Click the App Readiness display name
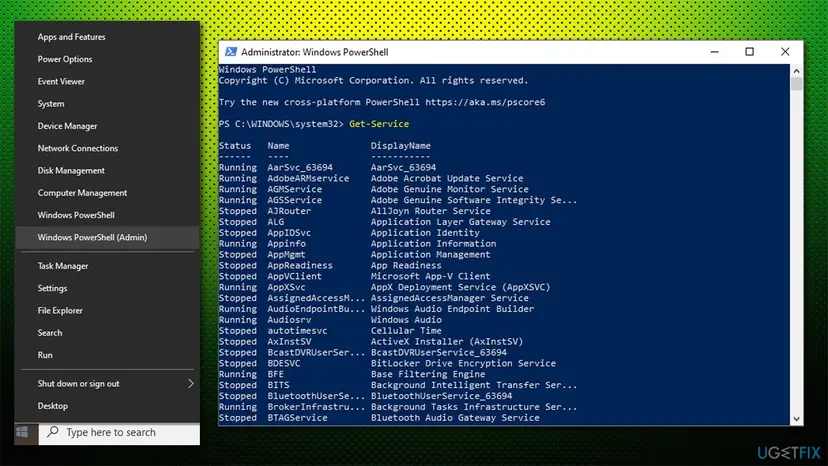This screenshot has width=828, height=466. 406,265
